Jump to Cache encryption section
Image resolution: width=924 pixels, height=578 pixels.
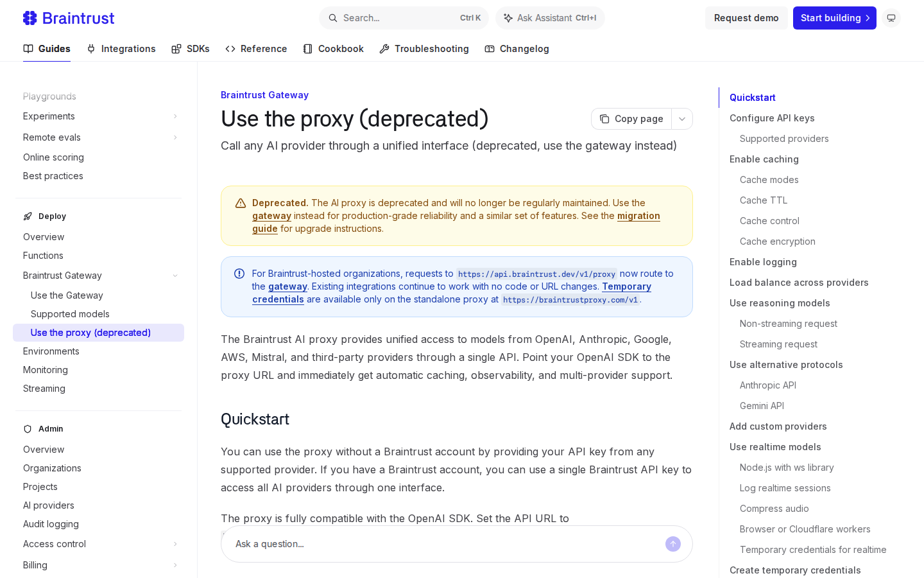pos(778,241)
